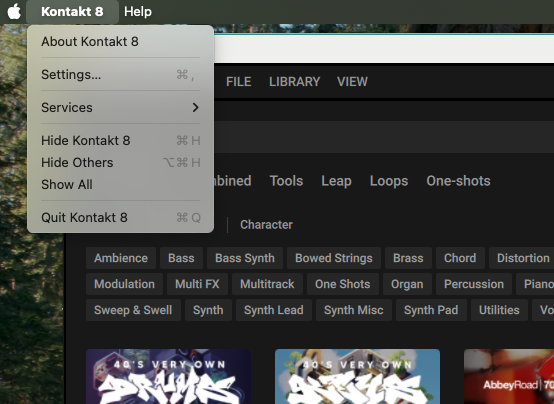Switch to the One-shots tab

click(x=458, y=181)
